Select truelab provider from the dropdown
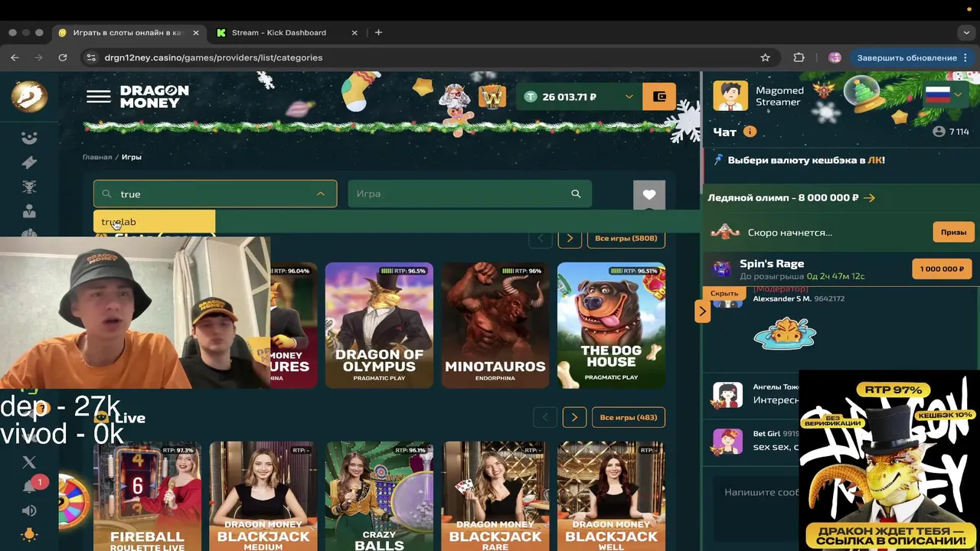980x551 pixels. [x=154, y=222]
